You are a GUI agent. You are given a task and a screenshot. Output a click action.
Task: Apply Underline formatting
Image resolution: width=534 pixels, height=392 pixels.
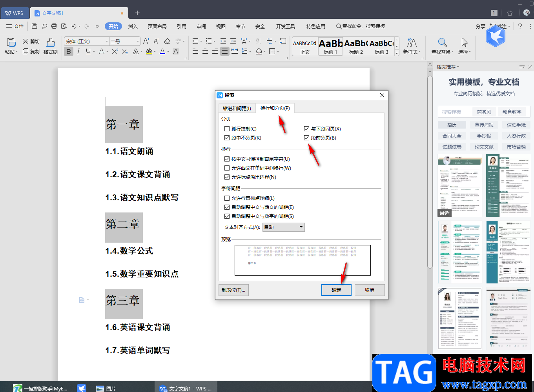(x=88, y=51)
